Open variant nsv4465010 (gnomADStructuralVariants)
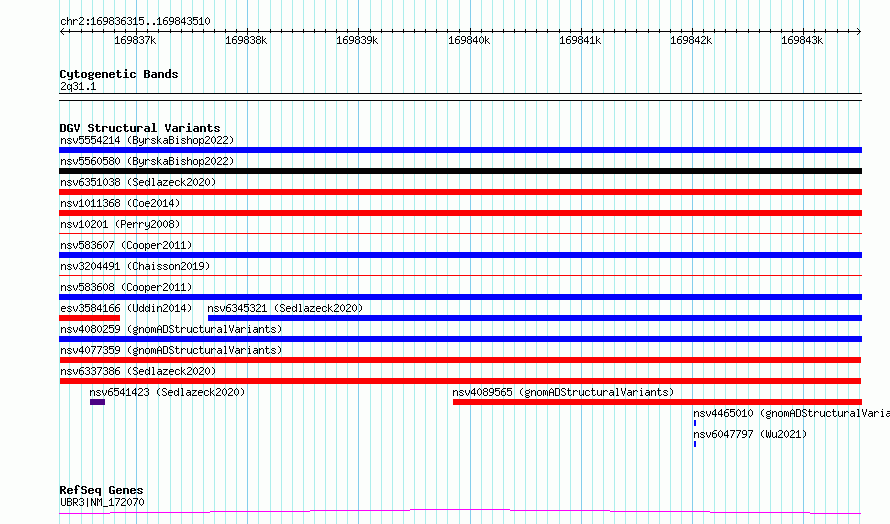This screenshot has height=524, width=890. tap(791, 413)
